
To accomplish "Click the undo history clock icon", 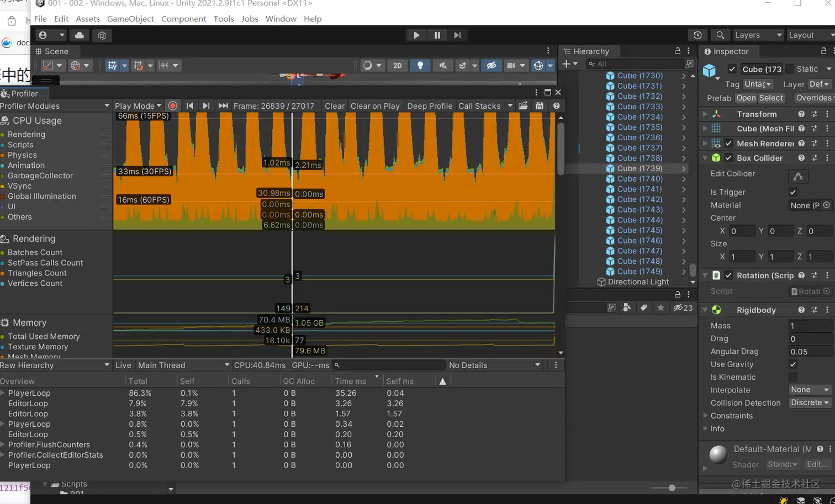I will coord(697,35).
